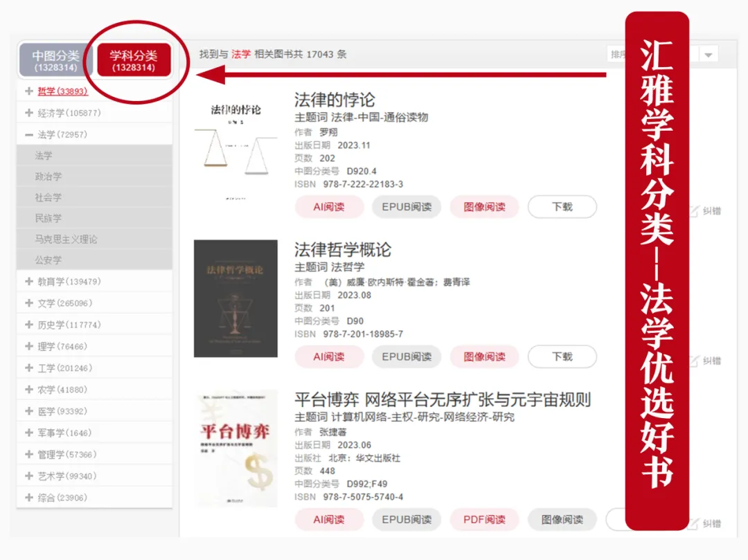Click the 管理学(57366) label

click(x=67, y=455)
